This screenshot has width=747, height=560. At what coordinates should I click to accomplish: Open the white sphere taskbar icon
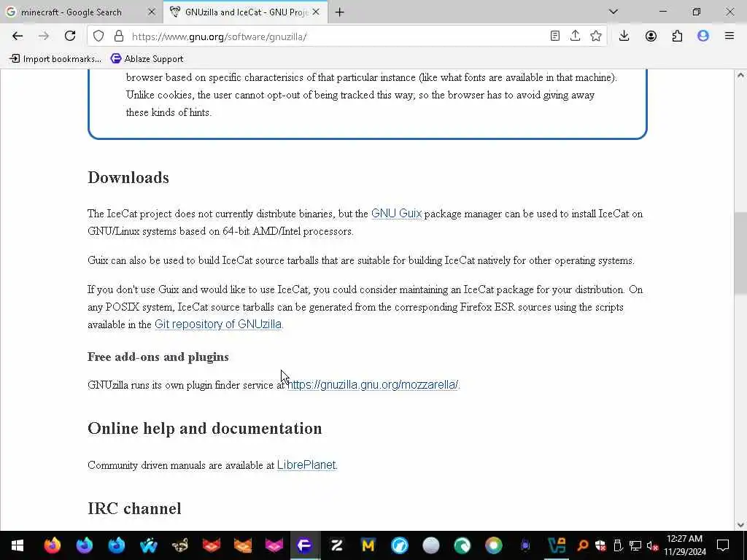[430, 545]
